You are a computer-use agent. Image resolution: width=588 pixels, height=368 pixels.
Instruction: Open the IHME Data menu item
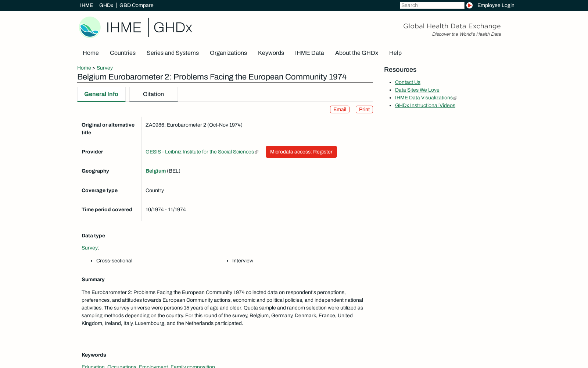click(309, 53)
